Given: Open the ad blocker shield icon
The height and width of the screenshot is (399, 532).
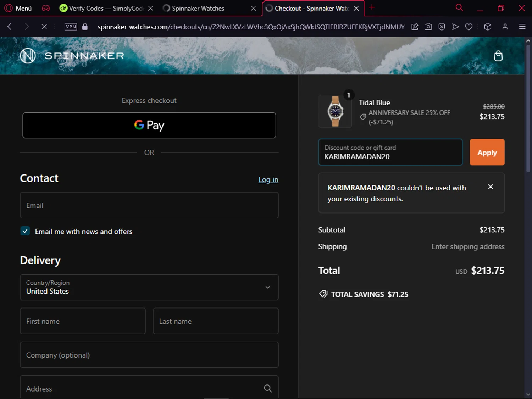Looking at the screenshot, I should click(x=442, y=27).
